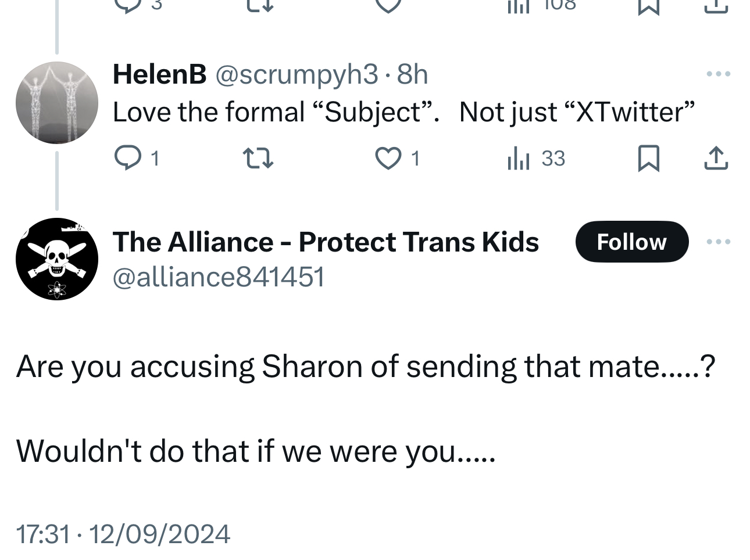Viewport: 750px width, 560px height.
Task: Click the 17:31 · 12/09/2024 timestamp
Action: tap(123, 534)
